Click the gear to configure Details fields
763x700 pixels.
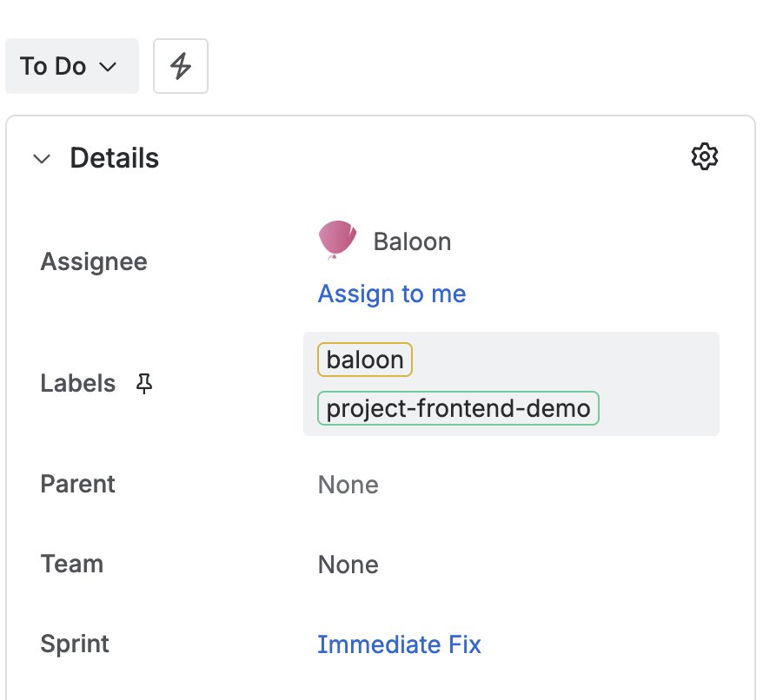point(705,156)
